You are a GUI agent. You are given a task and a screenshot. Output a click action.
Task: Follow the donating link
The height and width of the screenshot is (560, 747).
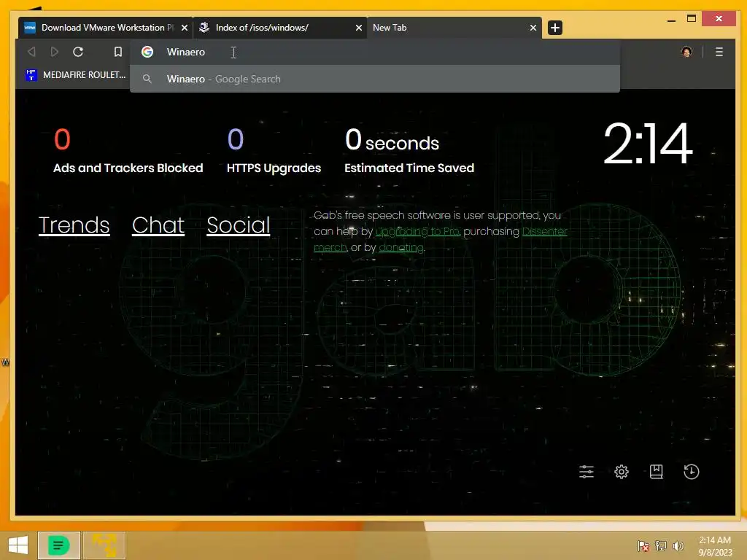pos(401,248)
